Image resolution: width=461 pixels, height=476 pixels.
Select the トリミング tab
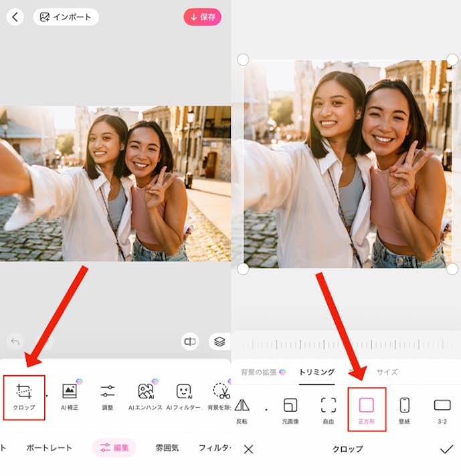click(x=316, y=372)
